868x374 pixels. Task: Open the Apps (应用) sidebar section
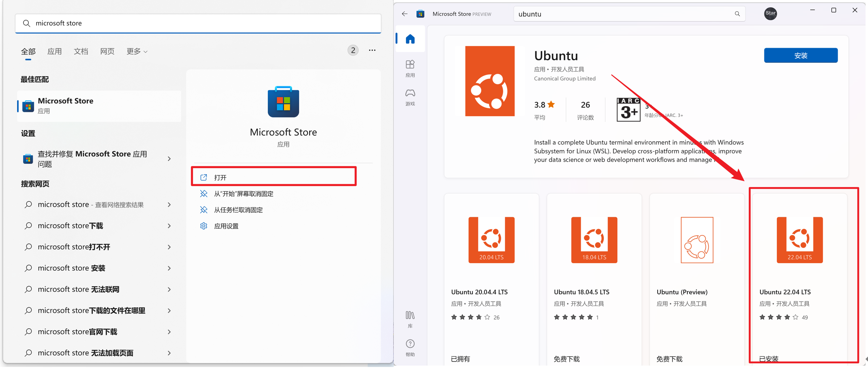(x=410, y=69)
